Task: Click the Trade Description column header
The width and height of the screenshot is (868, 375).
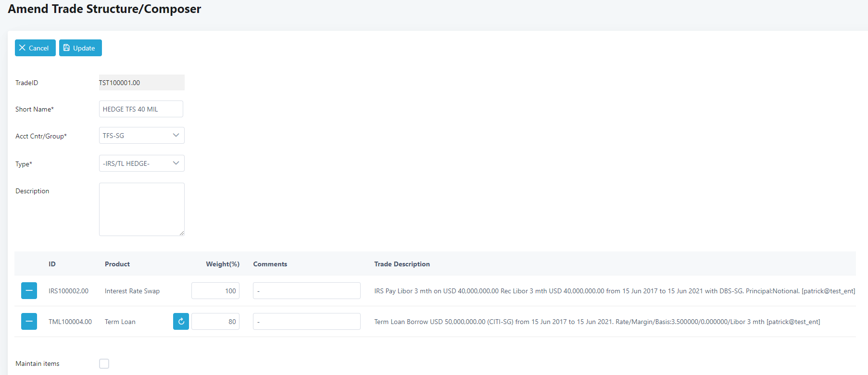Action: coord(402,264)
